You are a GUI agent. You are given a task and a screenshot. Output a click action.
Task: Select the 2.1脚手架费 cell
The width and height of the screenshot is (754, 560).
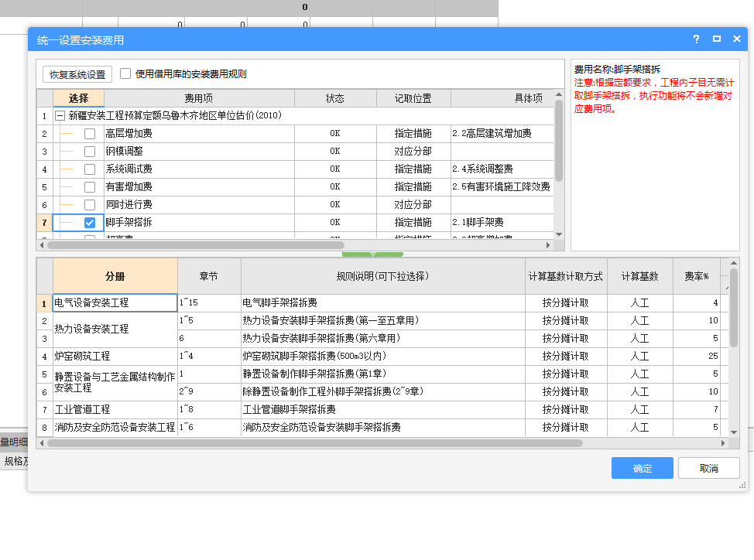pos(502,222)
